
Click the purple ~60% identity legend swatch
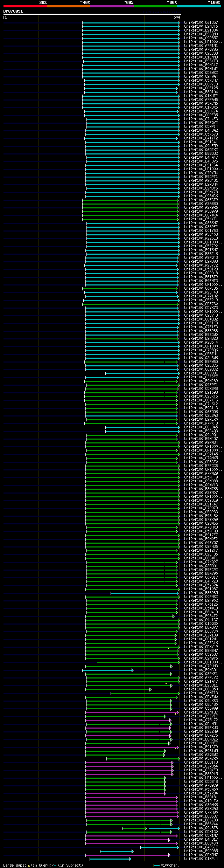[x=112, y=6]
